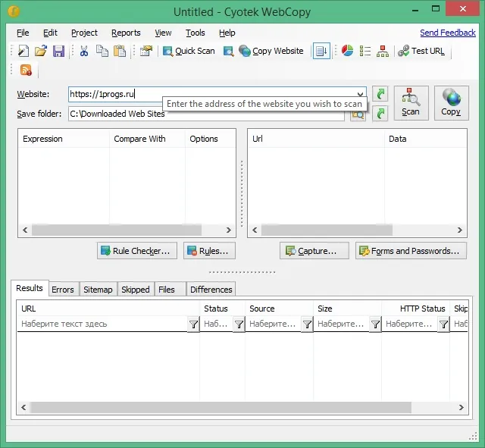The height and width of the screenshot is (448, 485).
Task: Click the Status column header in results
Action: [222, 309]
